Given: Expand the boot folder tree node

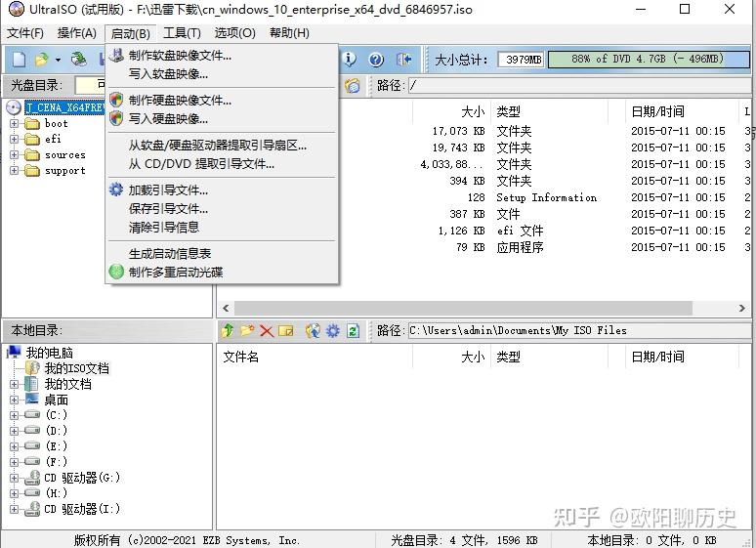Looking at the screenshot, I should pyautogui.click(x=14, y=123).
